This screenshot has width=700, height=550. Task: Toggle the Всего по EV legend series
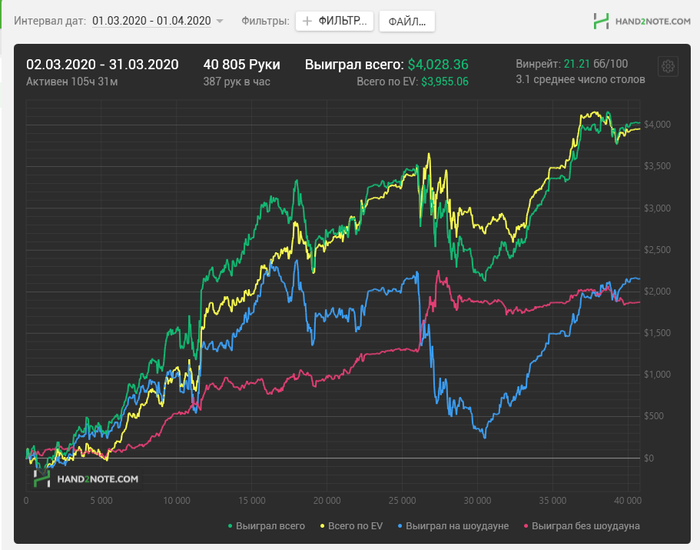tap(351, 526)
